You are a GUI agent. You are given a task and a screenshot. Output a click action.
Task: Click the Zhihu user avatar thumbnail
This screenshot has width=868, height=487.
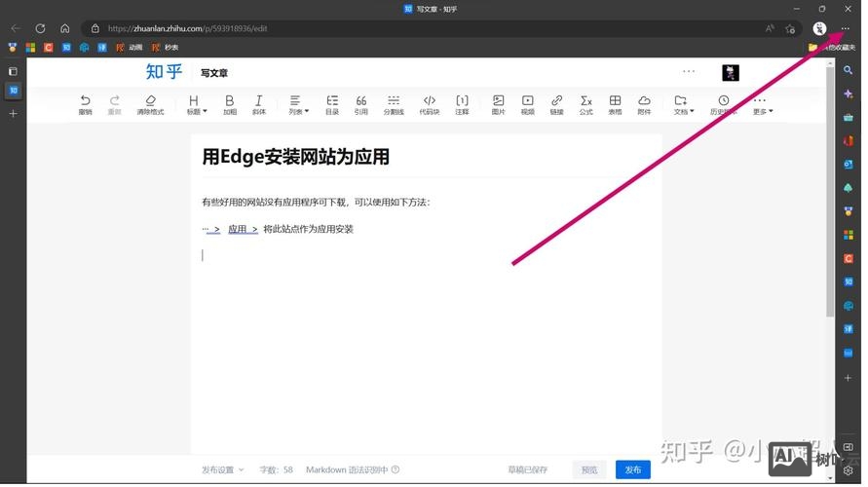pyautogui.click(x=731, y=72)
